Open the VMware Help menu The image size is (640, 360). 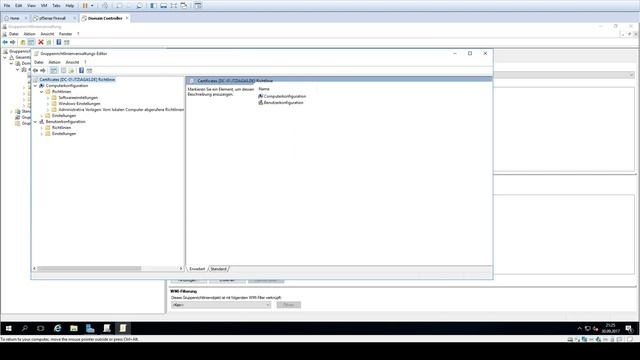[70, 6]
